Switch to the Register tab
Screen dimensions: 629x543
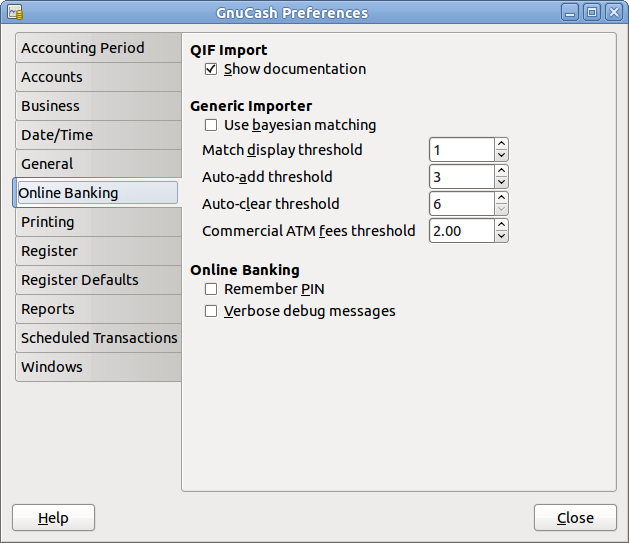coord(98,251)
